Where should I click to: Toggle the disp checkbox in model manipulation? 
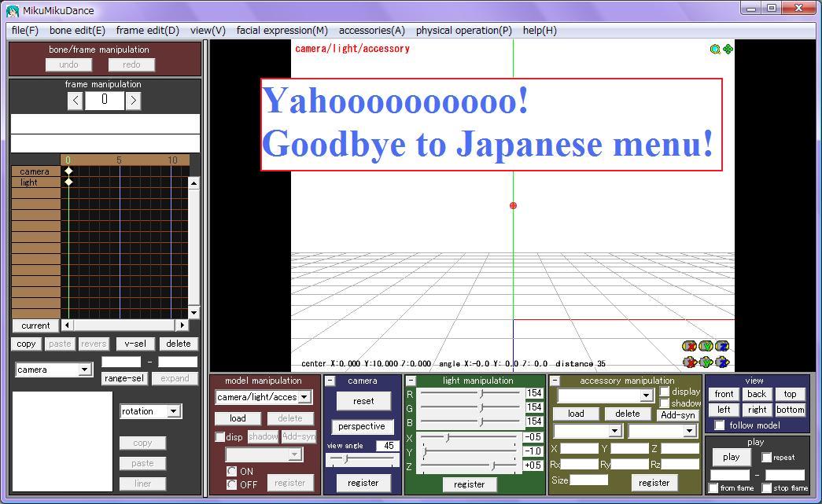click(220, 437)
